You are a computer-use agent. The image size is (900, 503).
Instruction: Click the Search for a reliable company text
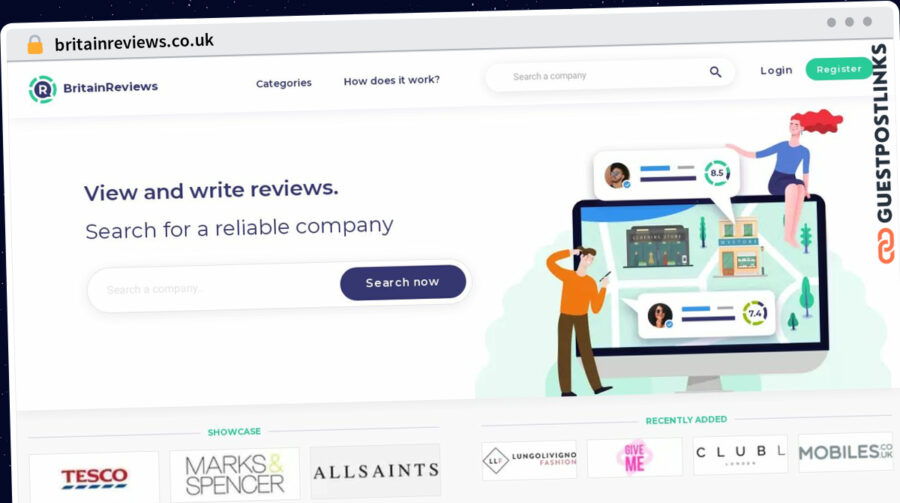(x=239, y=228)
